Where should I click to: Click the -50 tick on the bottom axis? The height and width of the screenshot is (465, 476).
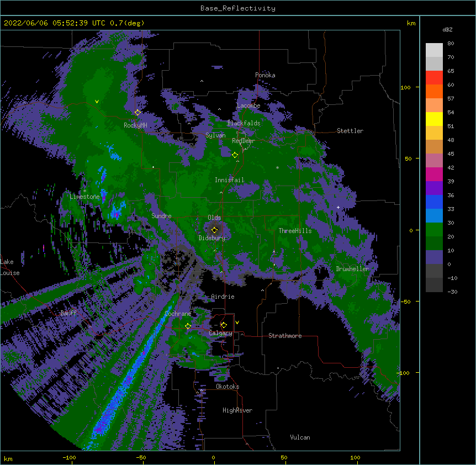tap(141, 457)
